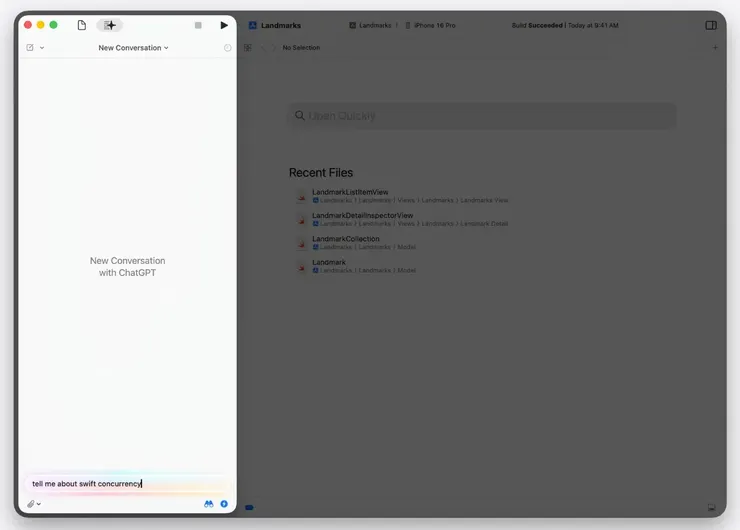Screen dimensions: 740x530
Task: Click the Open Quickly search field
Action: pyautogui.click(x=482, y=116)
